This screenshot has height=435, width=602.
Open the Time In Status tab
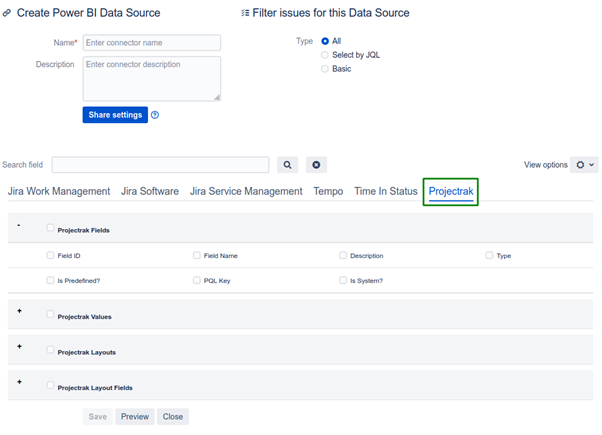(385, 191)
